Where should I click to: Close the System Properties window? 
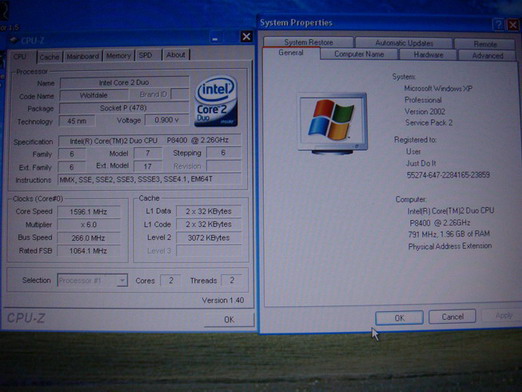tap(513, 25)
